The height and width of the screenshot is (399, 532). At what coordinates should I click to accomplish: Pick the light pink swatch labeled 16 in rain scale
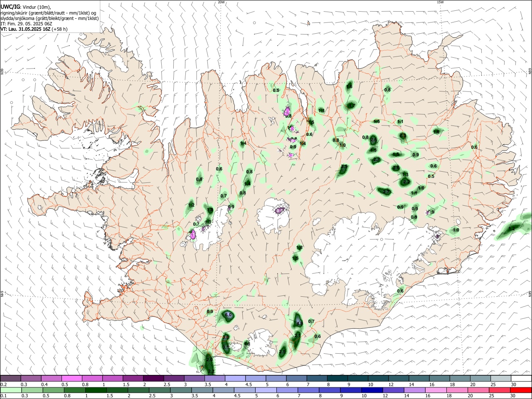click(x=436, y=390)
